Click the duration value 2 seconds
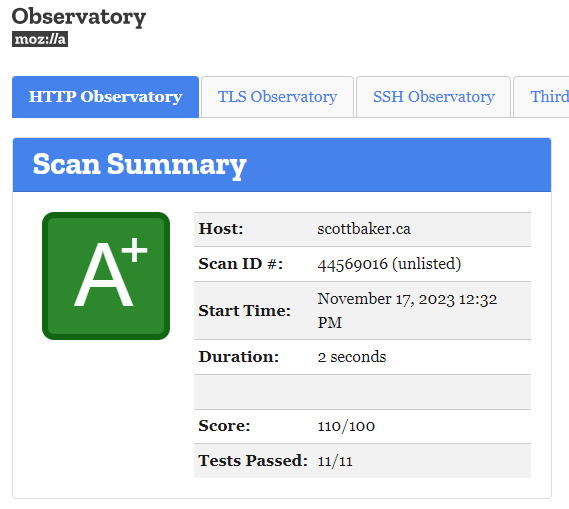The height and width of the screenshot is (509, 569). pyautogui.click(x=352, y=357)
